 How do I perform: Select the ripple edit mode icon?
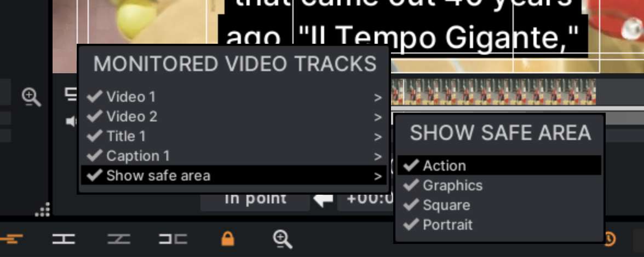click(x=64, y=238)
